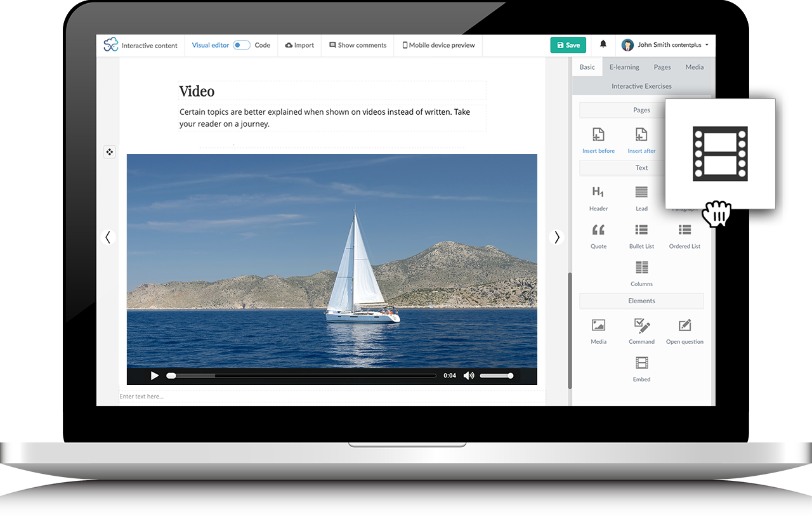Switch to the Basic tab

click(587, 67)
